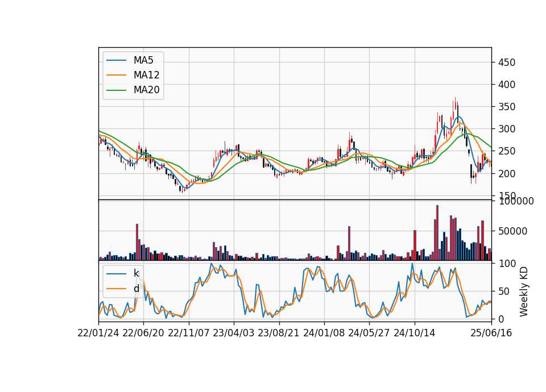Select the 23/04/03 date tick label
Screen dimensions: 546x392
[x=234, y=333]
